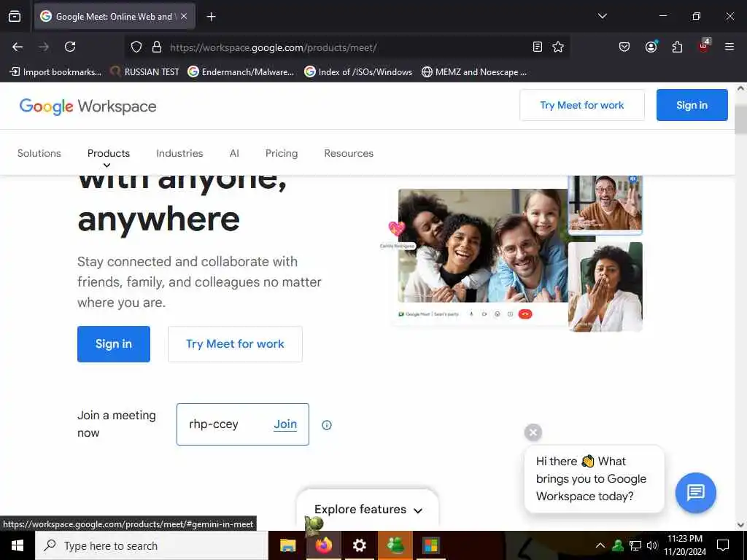The width and height of the screenshot is (747, 560).
Task: Expand the chevron under Products
Action: (107, 166)
